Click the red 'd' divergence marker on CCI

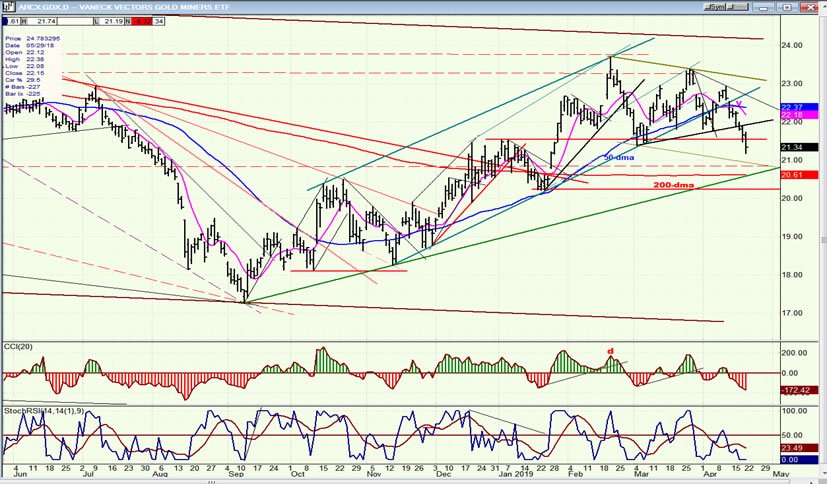coord(611,351)
